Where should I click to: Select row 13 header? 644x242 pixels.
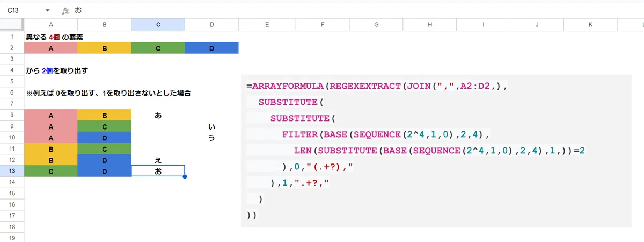[12, 171]
